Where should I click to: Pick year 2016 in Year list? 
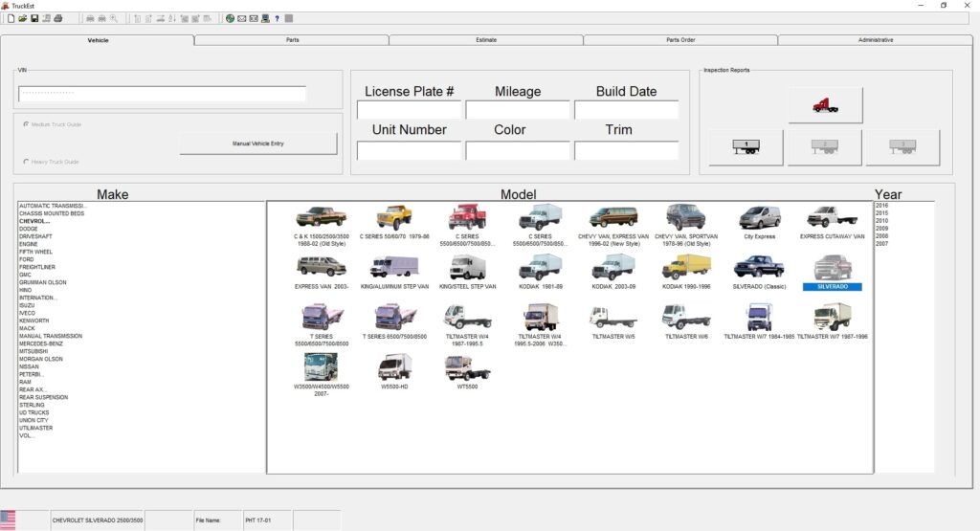[881, 206]
